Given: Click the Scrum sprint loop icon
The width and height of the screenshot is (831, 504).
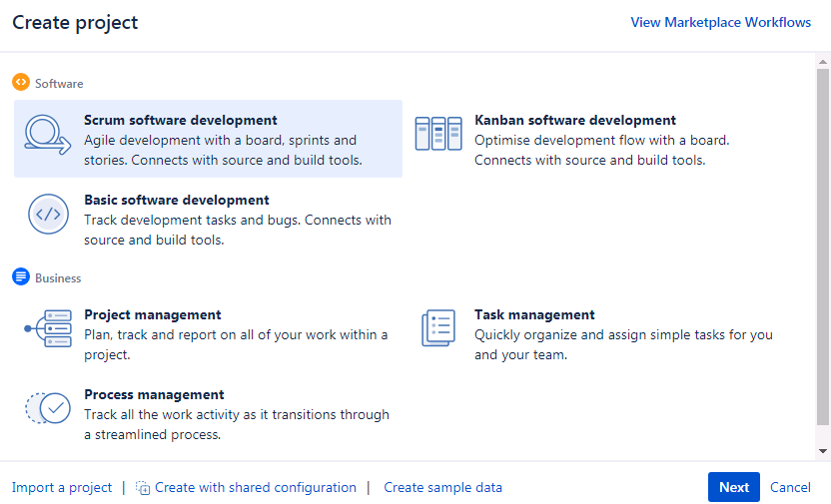Looking at the screenshot, I should [x=48, y=135].
